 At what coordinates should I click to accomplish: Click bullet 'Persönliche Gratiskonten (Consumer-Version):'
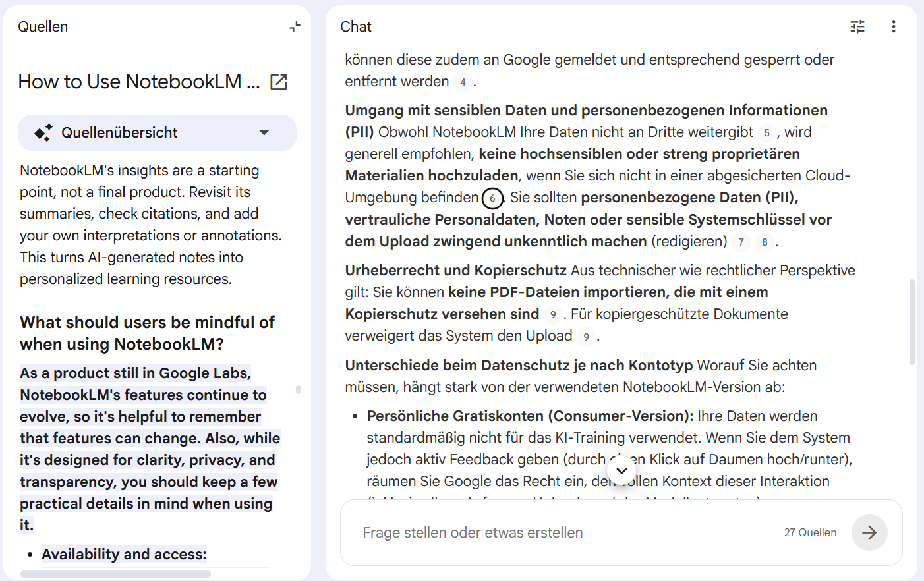click(x=530, y=416)
